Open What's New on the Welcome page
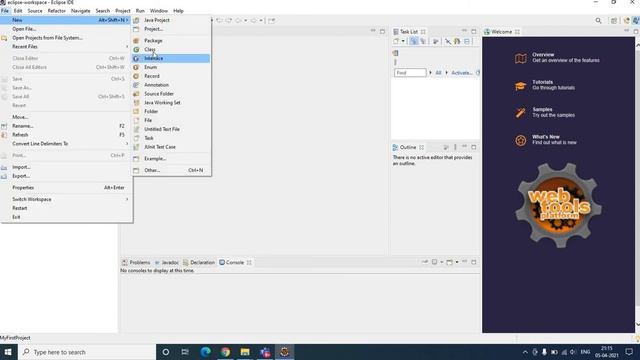 pos(545,140)
